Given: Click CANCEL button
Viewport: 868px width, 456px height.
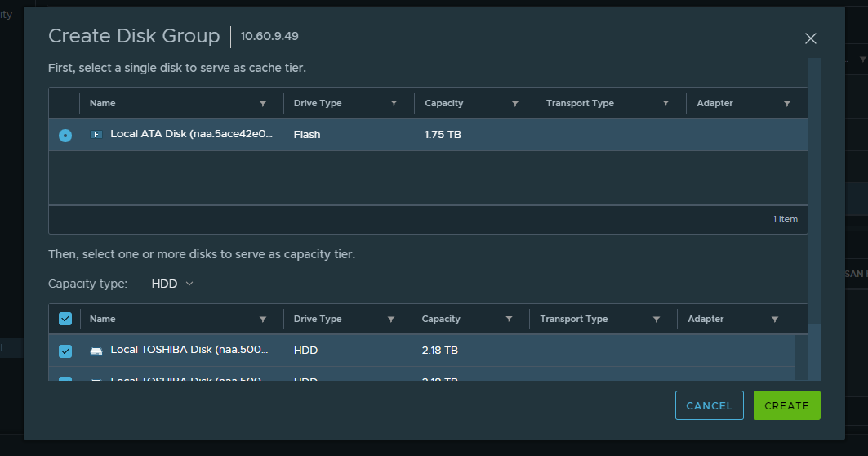Looking at the screenshot, I should point(709,405).
